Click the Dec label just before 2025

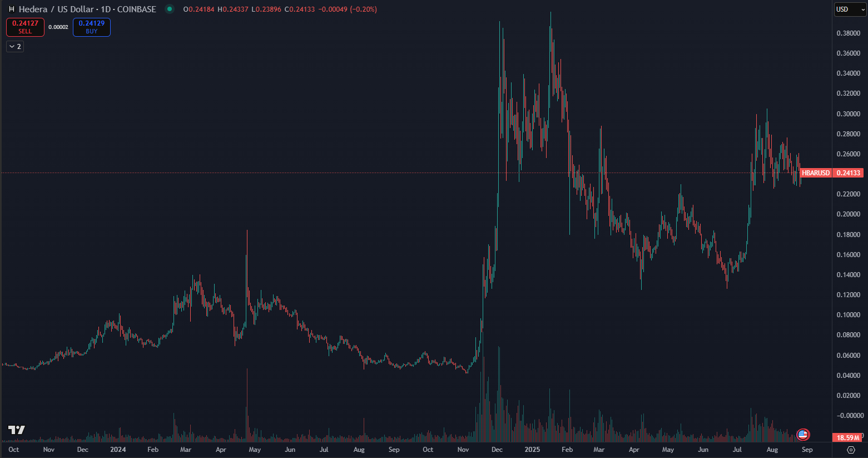(497, 450)
